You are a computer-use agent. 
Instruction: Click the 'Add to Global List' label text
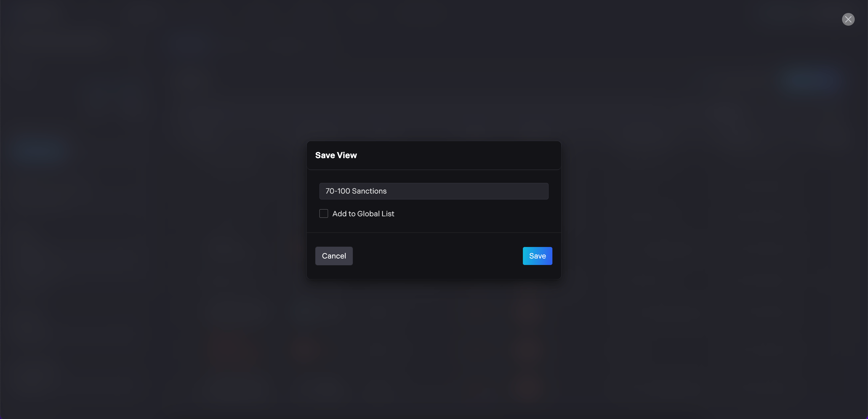363,214
